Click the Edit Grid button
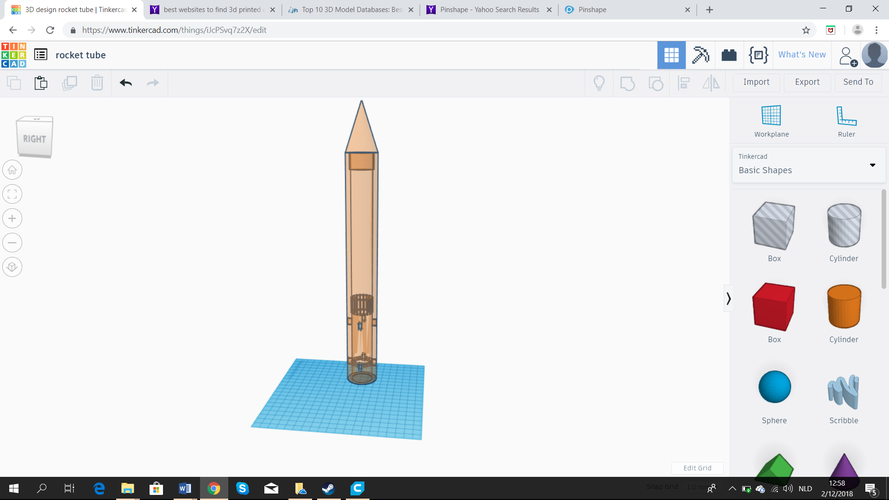The width and height of the screenshot is (889, 500). 697,468
